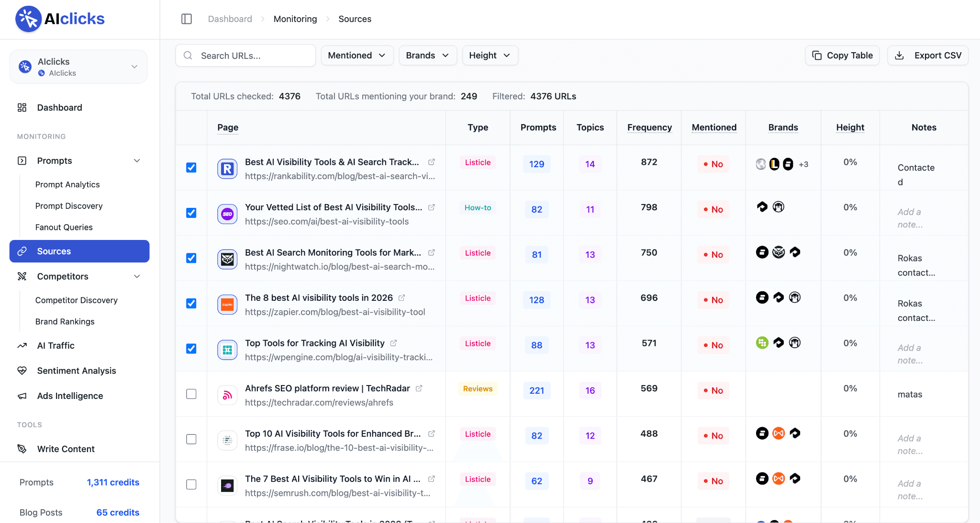Click the Search URLs input field
Viewport: 980px width, 523px height.
(x=245, y=56)
